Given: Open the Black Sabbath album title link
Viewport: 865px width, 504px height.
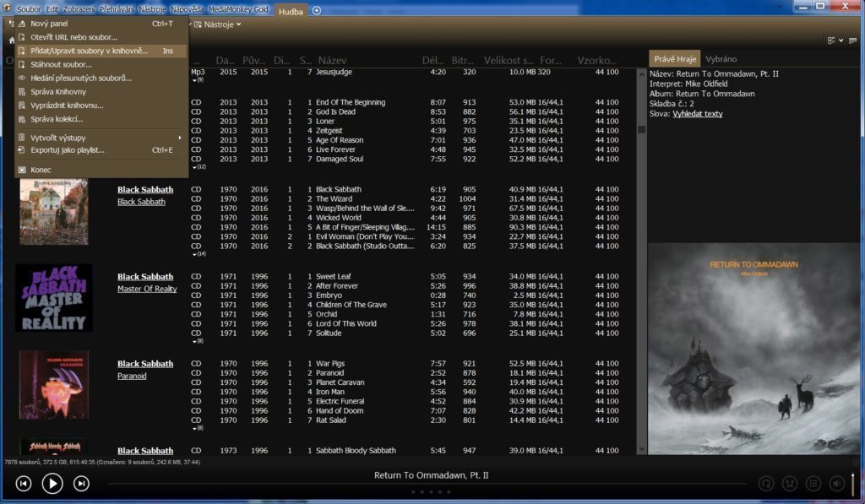Looking at the screenshot, I should pyautogui.click(x=141, y=202).
